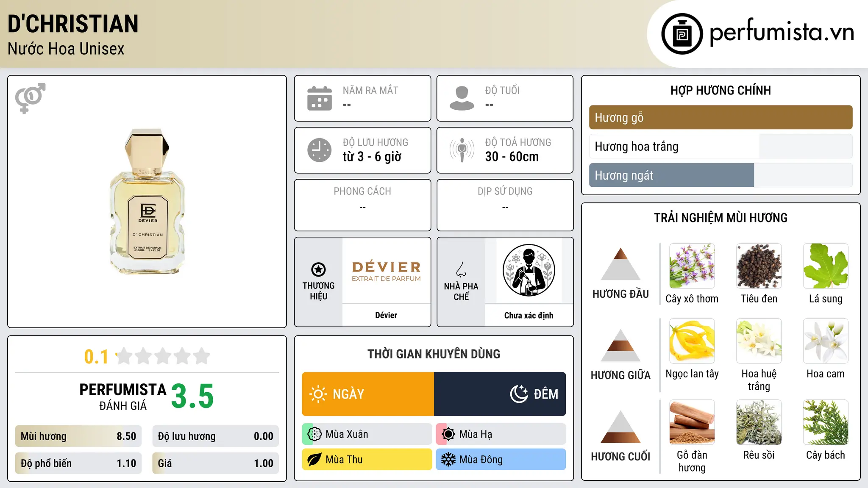Select the Hoa cam note image

(x=826, y=341)
